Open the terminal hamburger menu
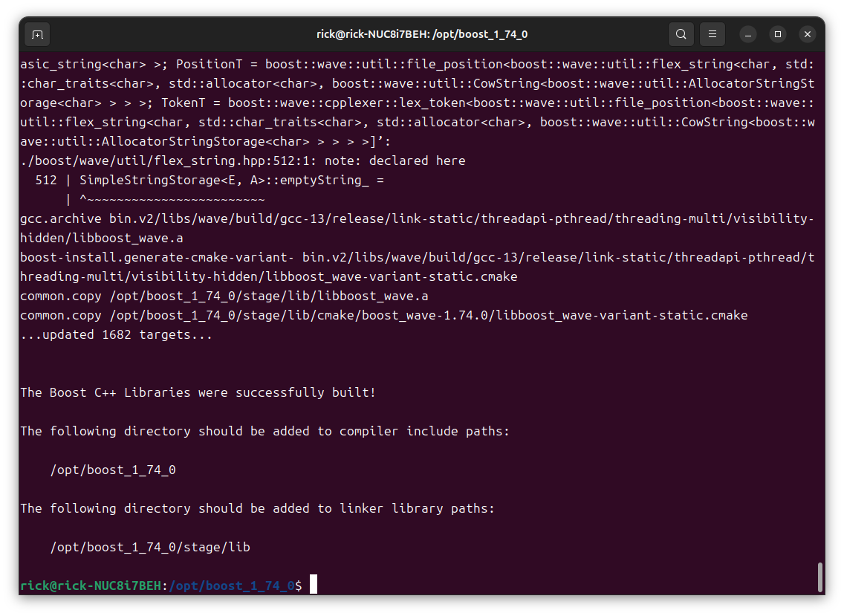 pos(712,34)
